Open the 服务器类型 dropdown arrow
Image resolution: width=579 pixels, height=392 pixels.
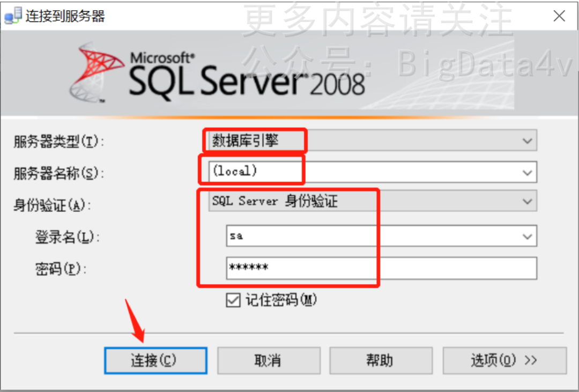(528, 140)
